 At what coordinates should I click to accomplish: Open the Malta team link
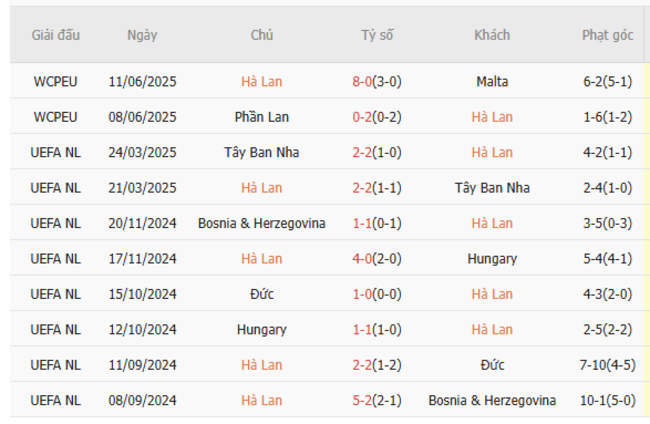pyautogui.click(x=492, y=81)
